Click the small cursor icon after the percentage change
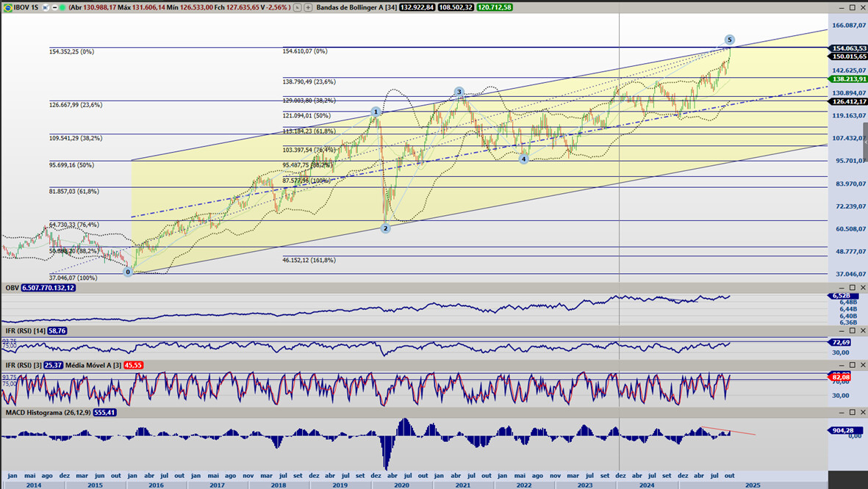The height and width of the screenshot is (489, 868). 297,7
